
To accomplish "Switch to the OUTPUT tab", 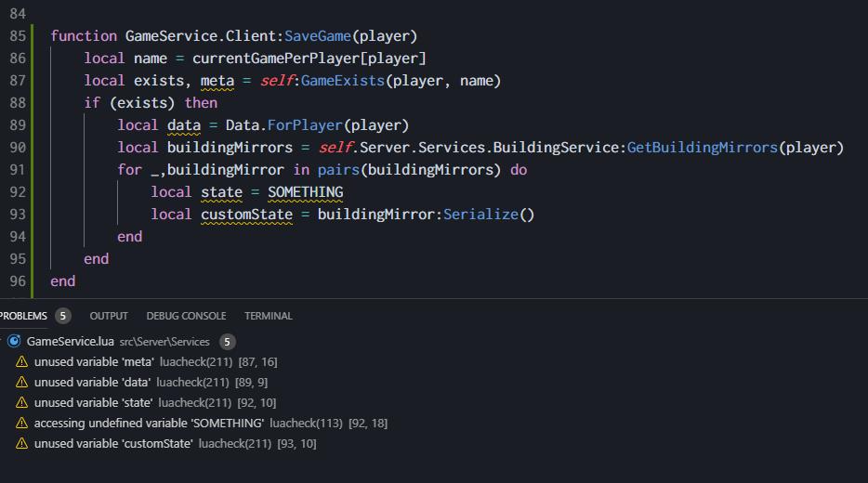I will [109, 316].
